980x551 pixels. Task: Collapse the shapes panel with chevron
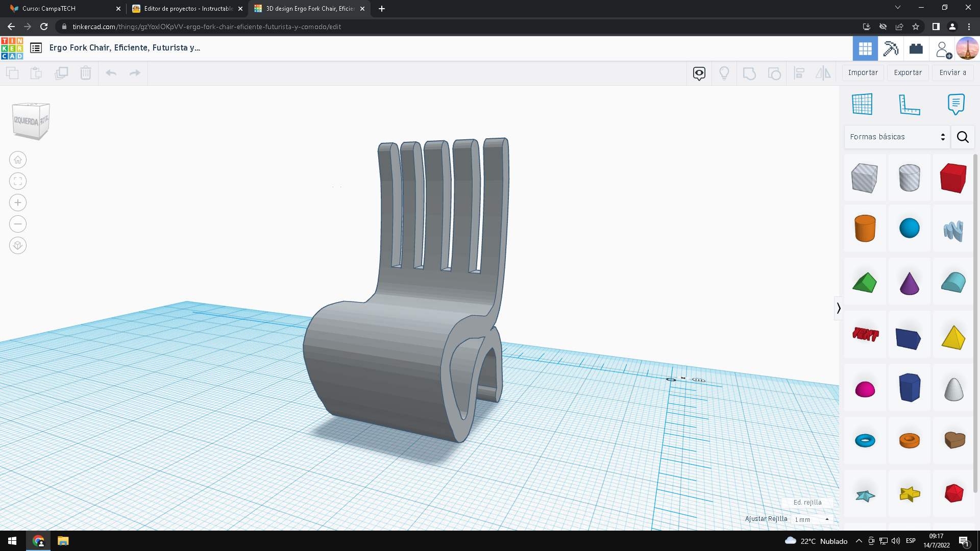pos(838,308)
